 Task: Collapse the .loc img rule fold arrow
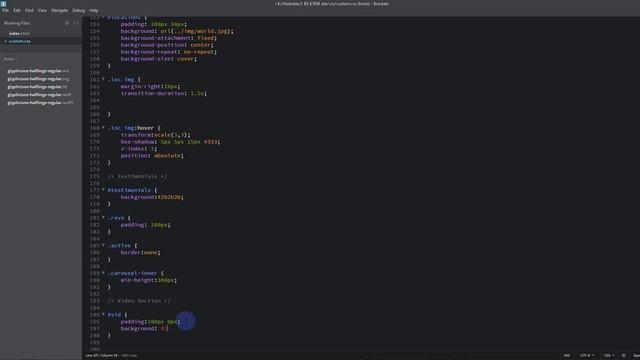103,79
